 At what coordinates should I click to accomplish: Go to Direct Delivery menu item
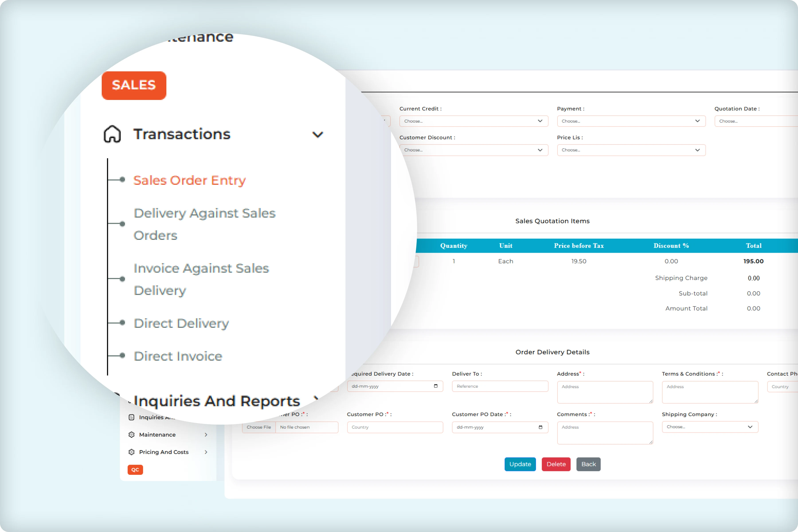(x=181, y=323)
